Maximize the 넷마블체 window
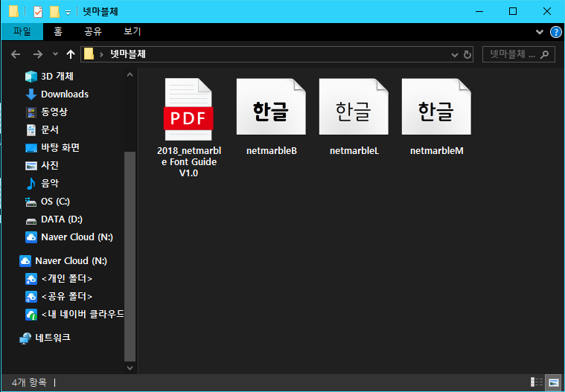The width and height of the screenshot is (565, 392). [x=513, y=11]
